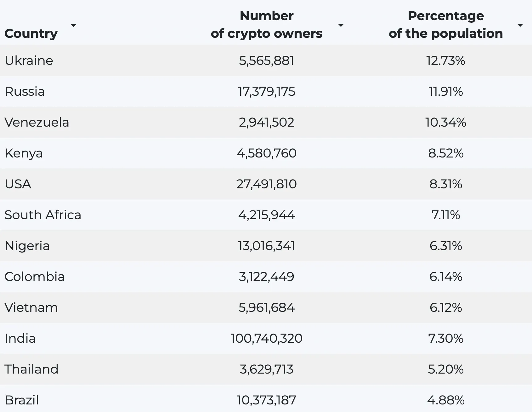The image size is (532, 412).
Task: Select the Thailand country cell
Action: tap(31, 369)
